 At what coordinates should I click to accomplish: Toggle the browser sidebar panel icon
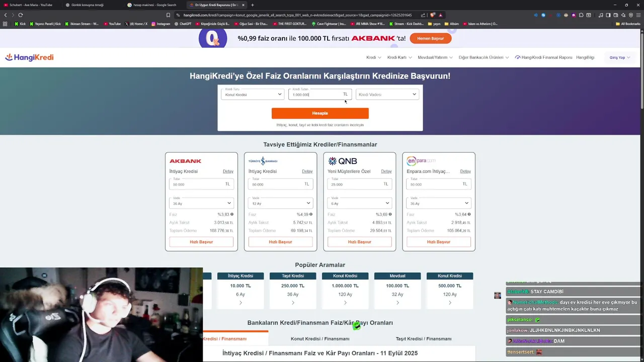[608, 15]
